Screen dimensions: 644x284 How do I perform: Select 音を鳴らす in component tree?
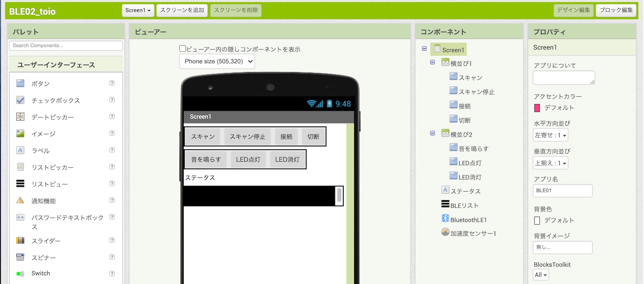473,149
